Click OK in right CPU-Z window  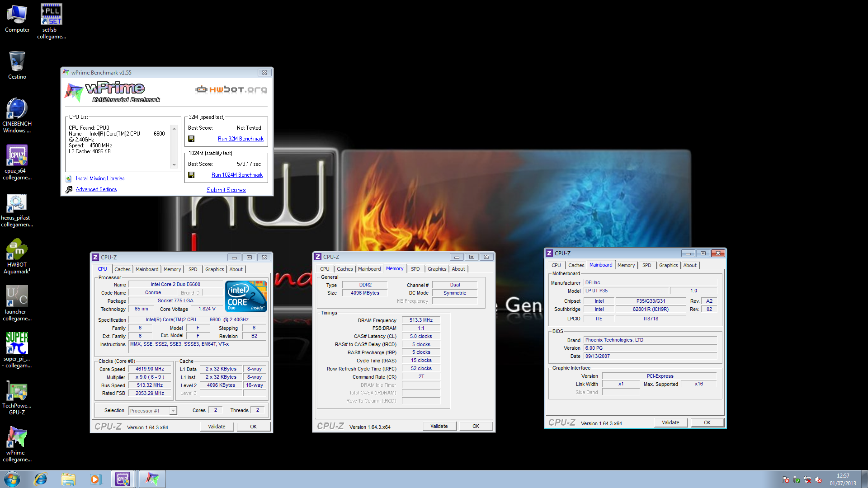(x=708, y=422)
